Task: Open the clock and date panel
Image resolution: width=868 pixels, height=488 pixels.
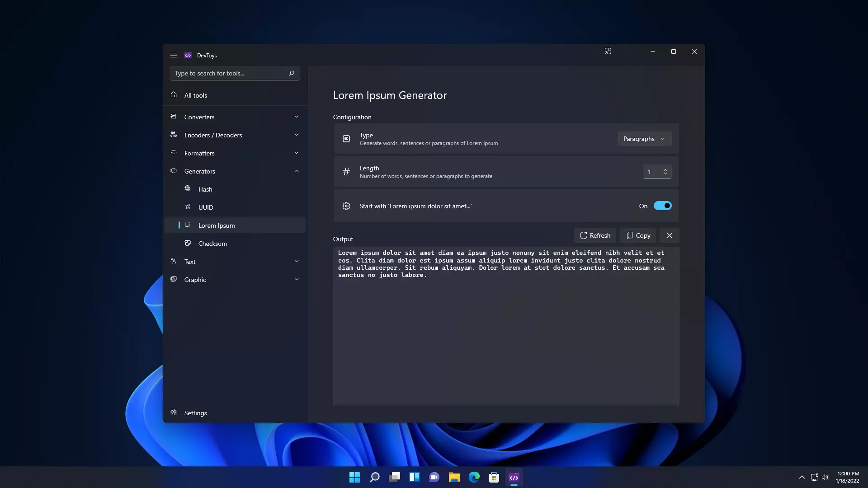Action: tap(847, 477)
